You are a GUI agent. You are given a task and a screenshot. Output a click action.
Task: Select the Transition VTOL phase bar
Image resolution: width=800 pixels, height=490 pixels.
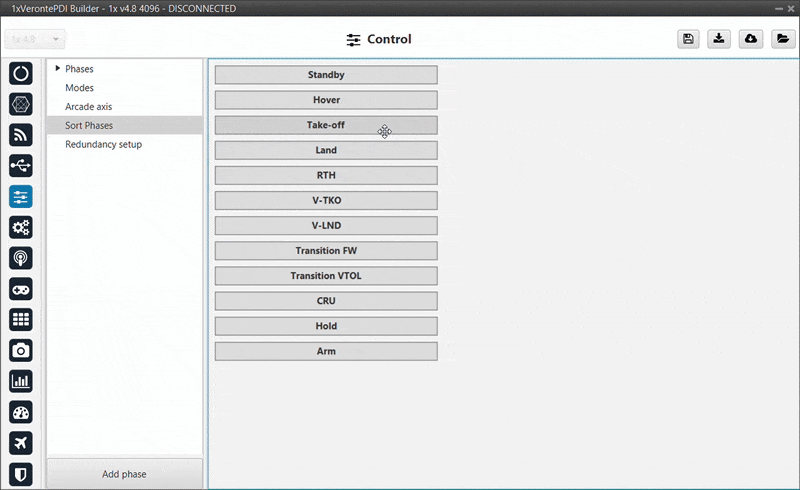point(326,276)
